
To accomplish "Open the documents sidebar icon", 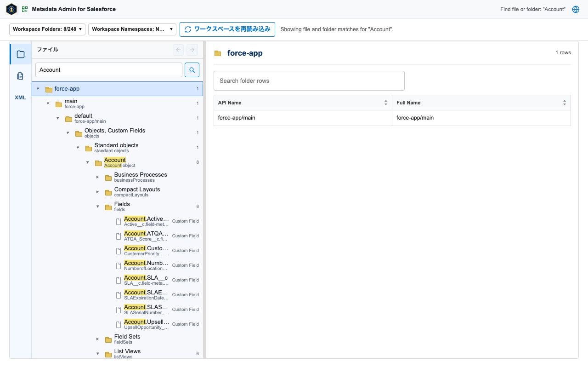I will [21, 76].
